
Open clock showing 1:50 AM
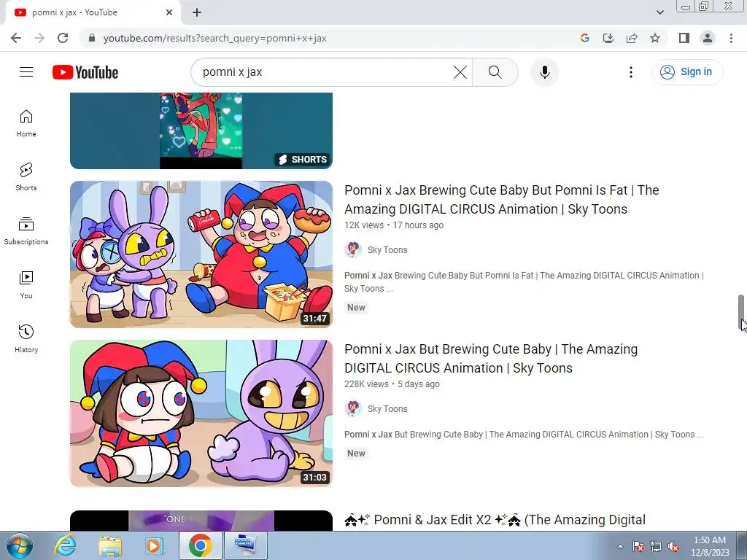tap(710, 546)
